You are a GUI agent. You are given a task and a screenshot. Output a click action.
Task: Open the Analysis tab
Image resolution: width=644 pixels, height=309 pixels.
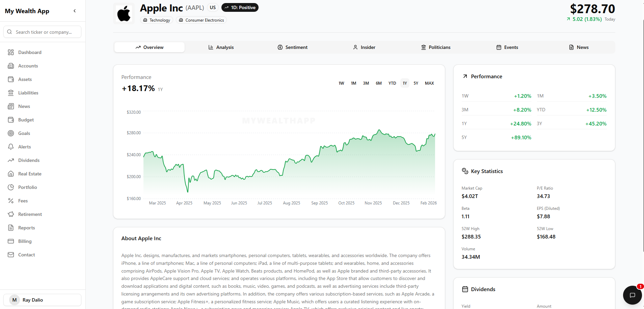[221, 47]
